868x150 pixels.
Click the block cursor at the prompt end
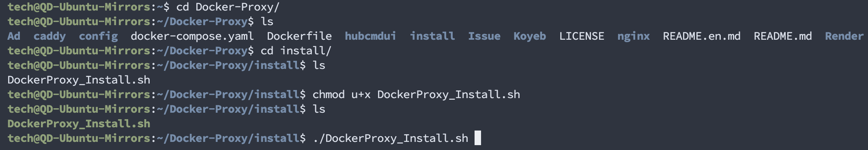[x=478, y=138]
